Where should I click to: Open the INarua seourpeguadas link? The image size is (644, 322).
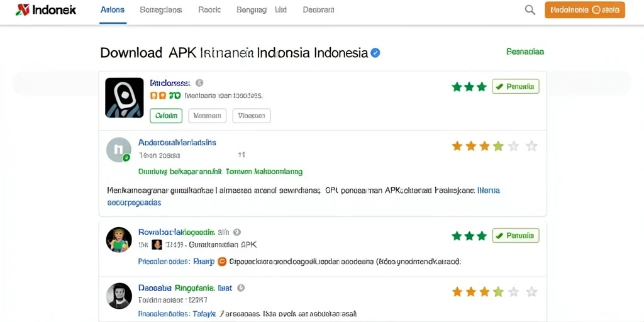(304, 196)
